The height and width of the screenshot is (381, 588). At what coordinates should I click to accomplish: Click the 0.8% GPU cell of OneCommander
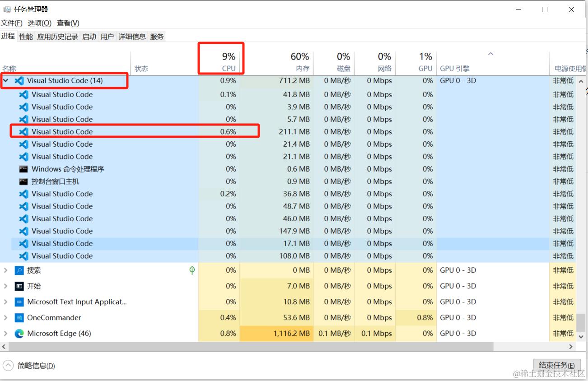click(x=416, y=318)
